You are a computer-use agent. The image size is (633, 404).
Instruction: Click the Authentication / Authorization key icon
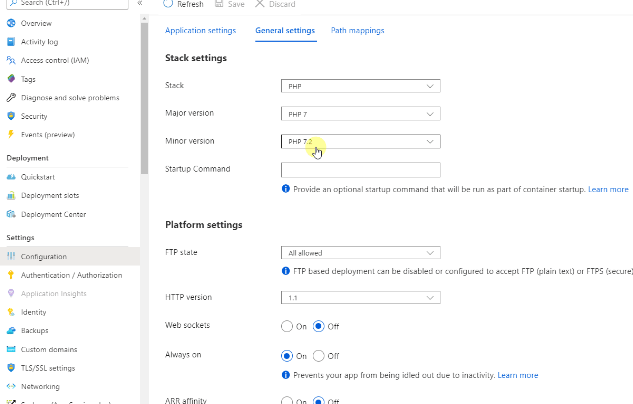(x=11, y=275)
